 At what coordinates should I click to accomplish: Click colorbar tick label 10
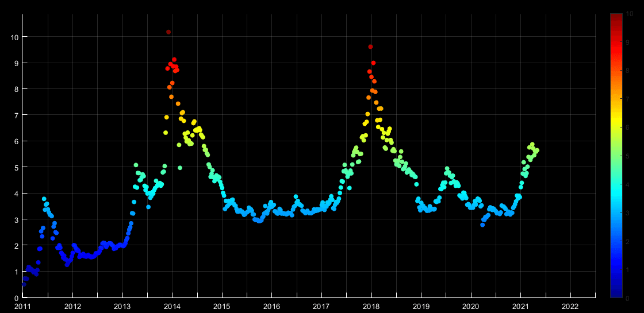point(628,14)
